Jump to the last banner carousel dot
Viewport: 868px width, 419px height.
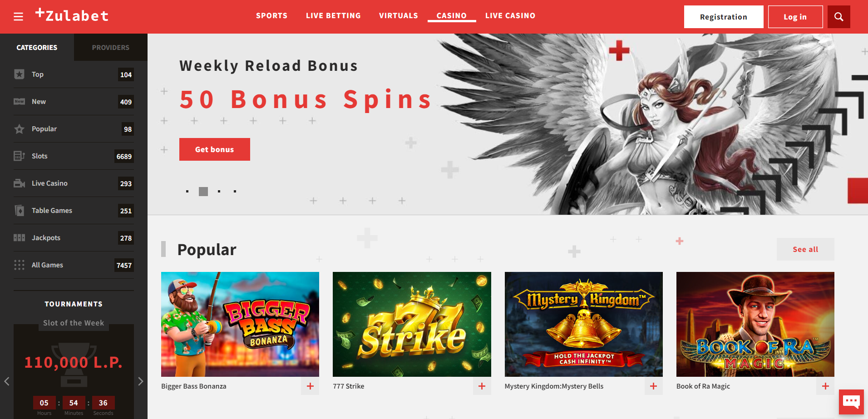click(x=235, y=192)
